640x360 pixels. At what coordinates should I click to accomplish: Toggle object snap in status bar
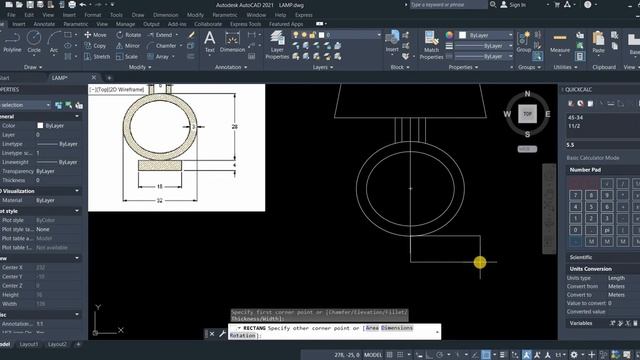[x=486, y=355]
